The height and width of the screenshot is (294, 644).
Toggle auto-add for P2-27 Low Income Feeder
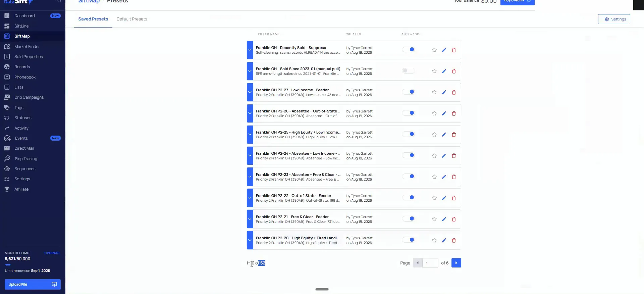409,92
